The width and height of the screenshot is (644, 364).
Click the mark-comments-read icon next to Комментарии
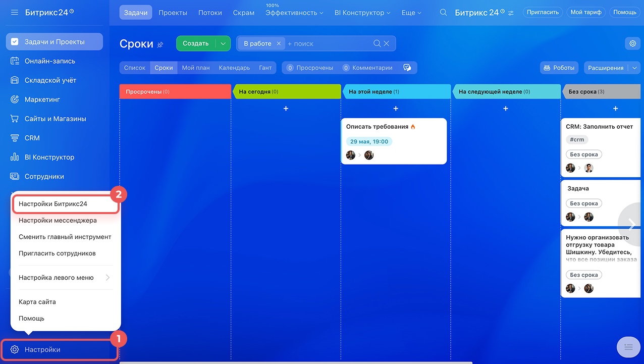(x=407, y=68)
